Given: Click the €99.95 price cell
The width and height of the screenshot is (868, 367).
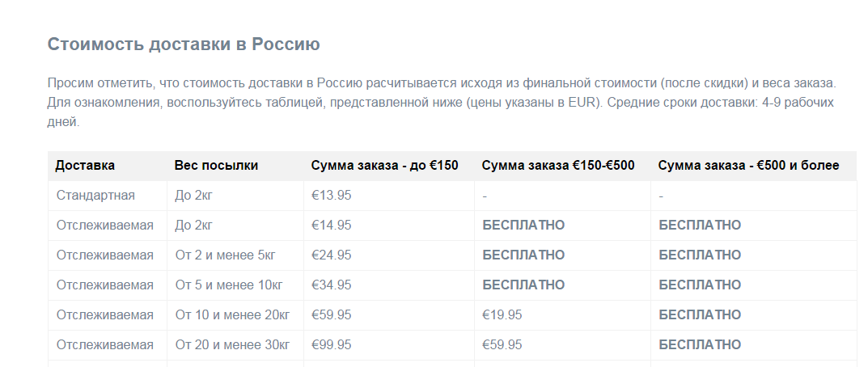Looking at the screenshot, I should click(331, 345).
